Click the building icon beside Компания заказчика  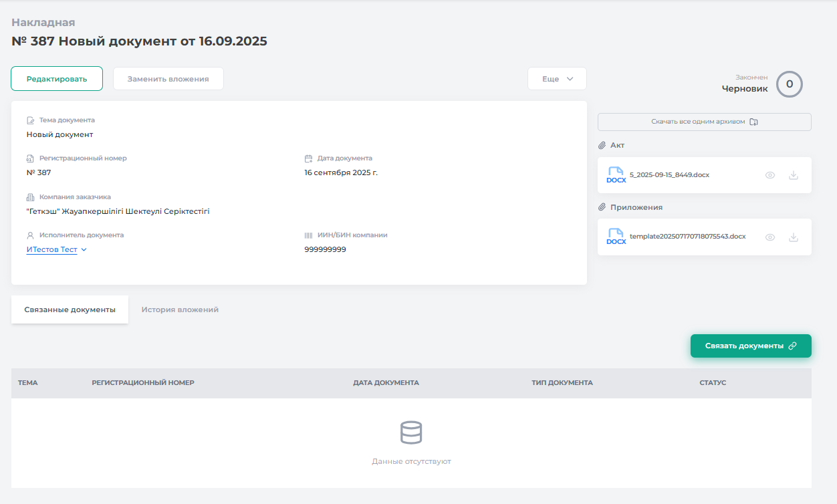(30, 197)
